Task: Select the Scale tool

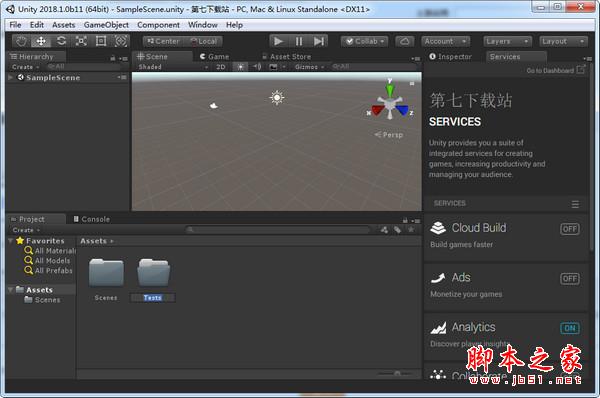Action: [81, 41]
